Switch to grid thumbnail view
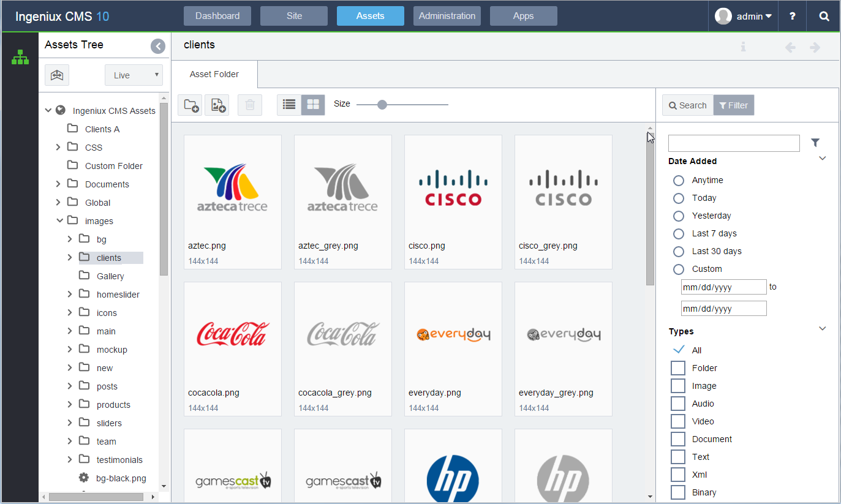Screen dimensions: 841x504 click(x=312, y=104)
